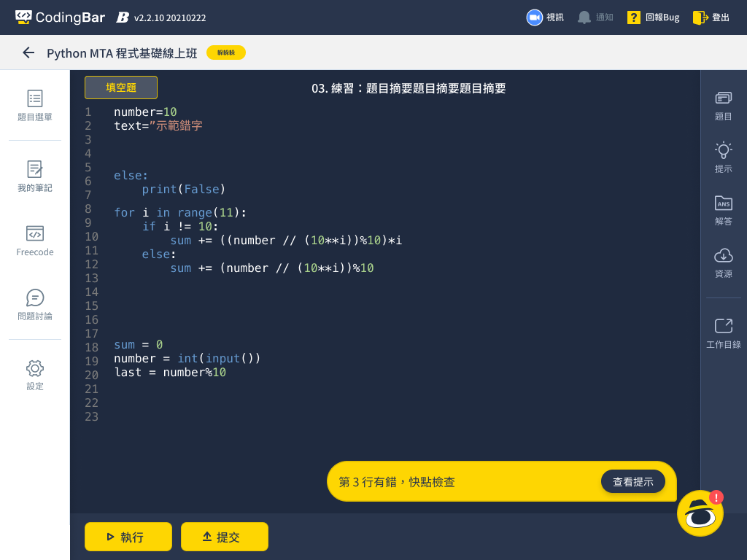Open the 題目選單 question list
The width and height of the screenshot is (747, 560).
click(35, 106)
